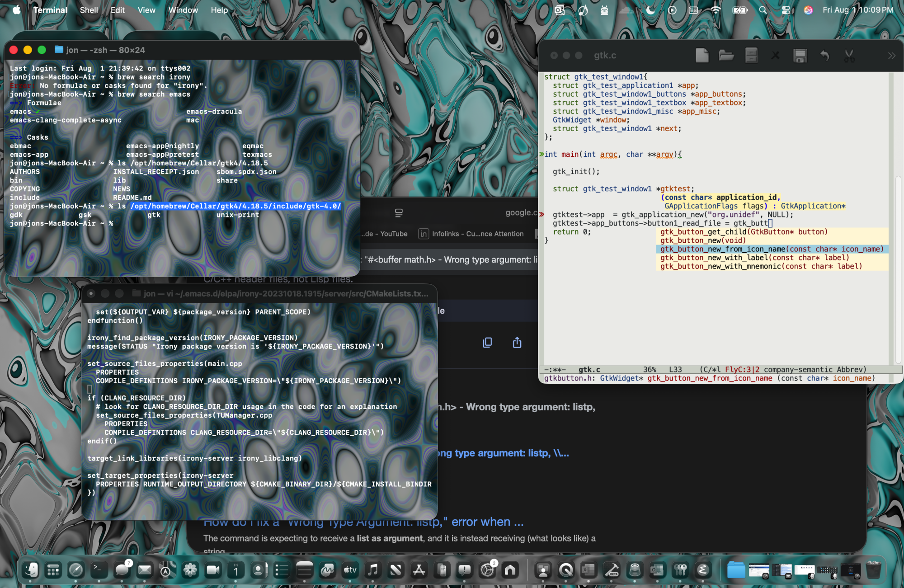Toggle Focus mode via the menu bar moon icon

click(x=650, y=10)
